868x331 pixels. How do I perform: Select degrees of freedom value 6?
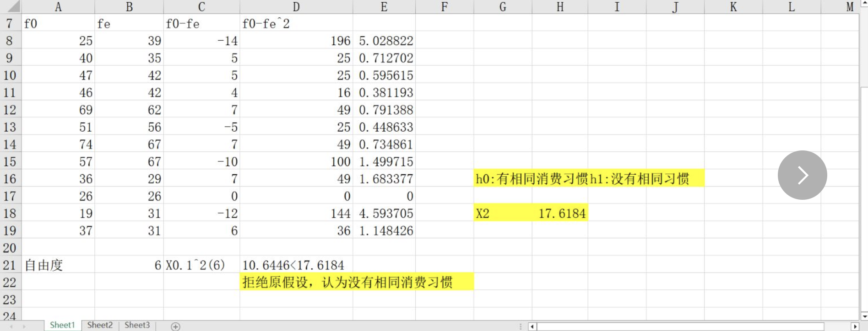point(129,265)
